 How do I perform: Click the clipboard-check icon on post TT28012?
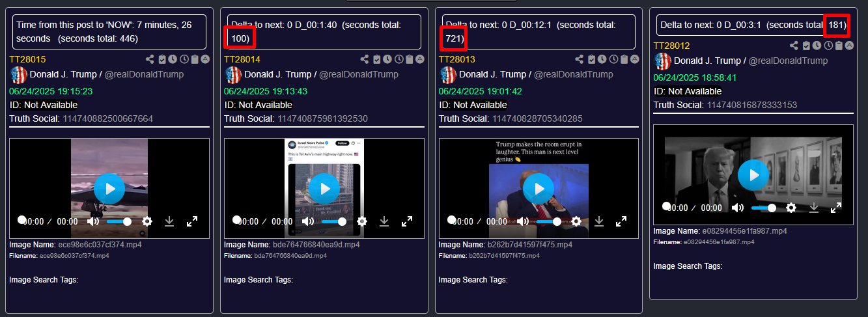[806, 46]
